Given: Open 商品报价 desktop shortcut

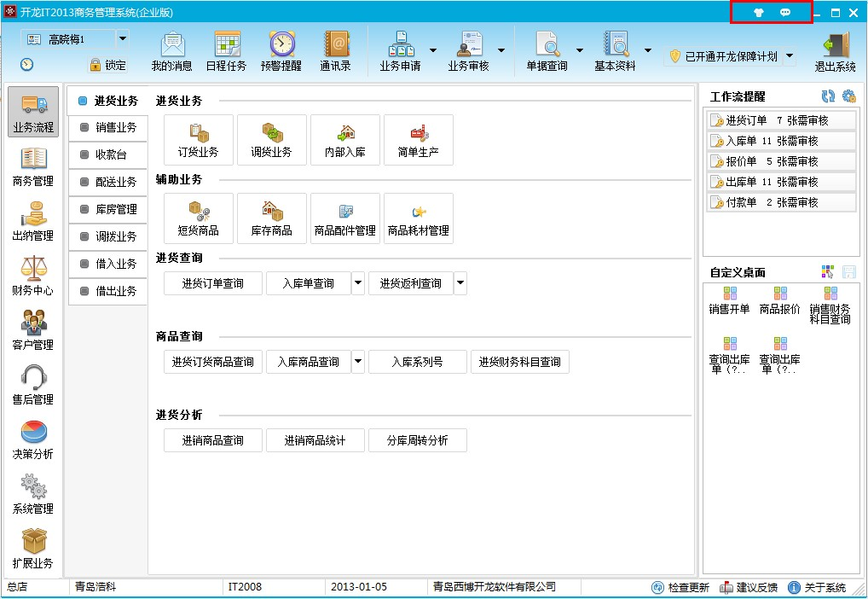Looking at the screenshot, I should (780, 301).
